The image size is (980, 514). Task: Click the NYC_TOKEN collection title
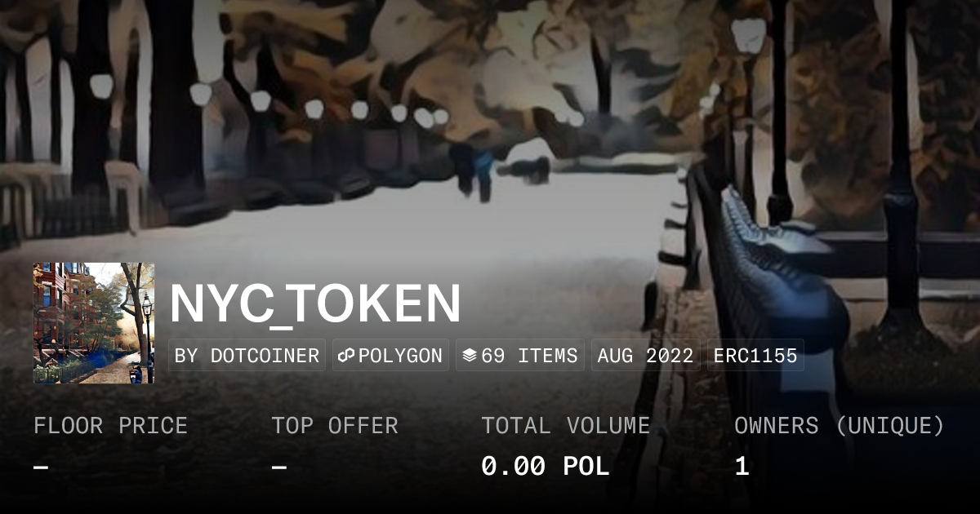click(316, 304)
